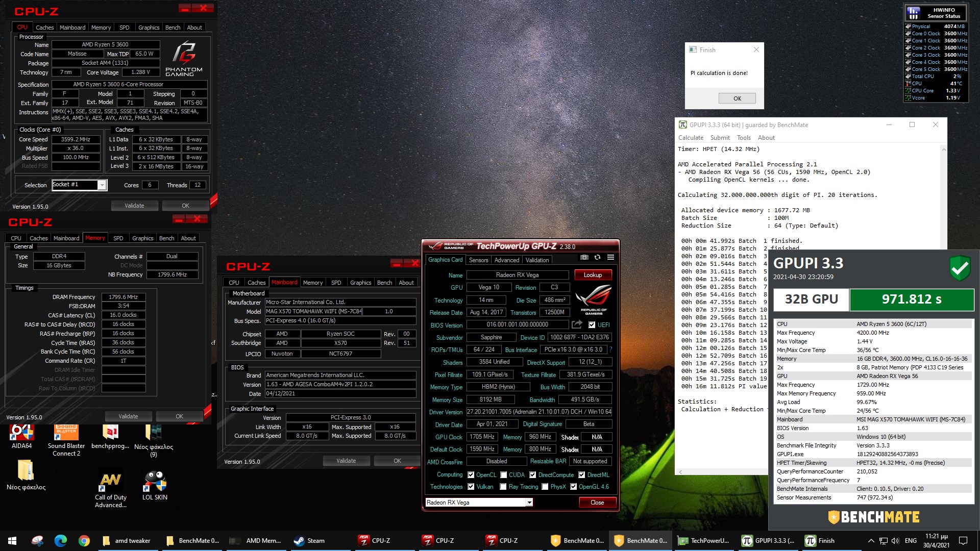Click the Vcore row in HWiNFO panel
The height and width of the screenshot is (551, 980).
(x=936, y=98)
